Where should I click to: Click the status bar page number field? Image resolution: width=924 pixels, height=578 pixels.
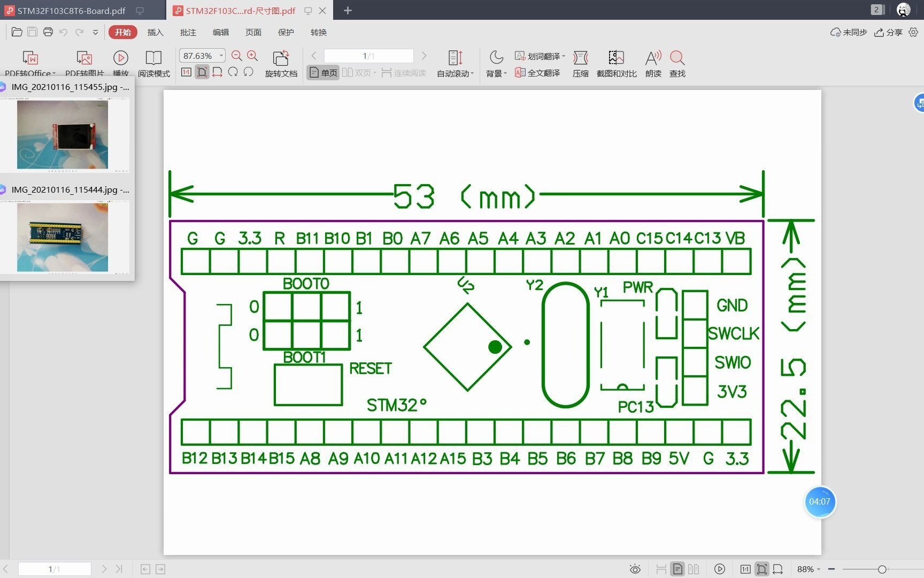(x=55, y=569)
